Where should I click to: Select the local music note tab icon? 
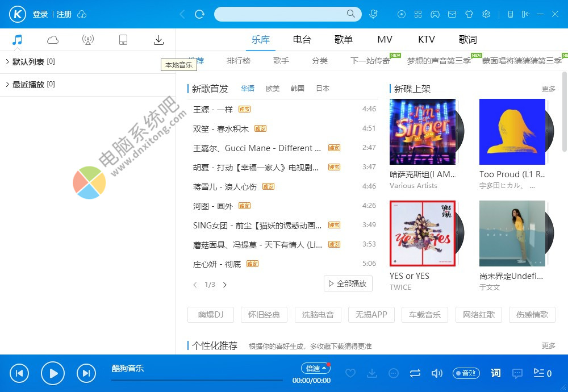pyautogui.click(x=17, y=40)
